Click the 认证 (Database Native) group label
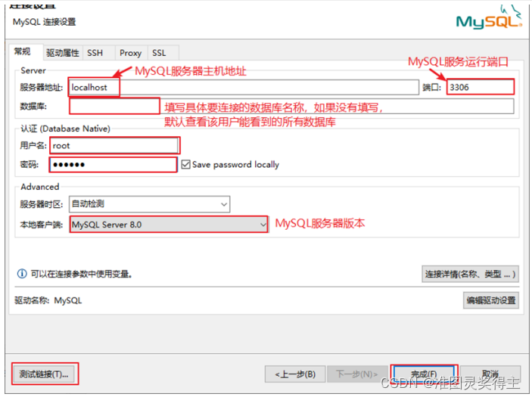The height and width of the screenshot is (397, 532). click(66, 129)
